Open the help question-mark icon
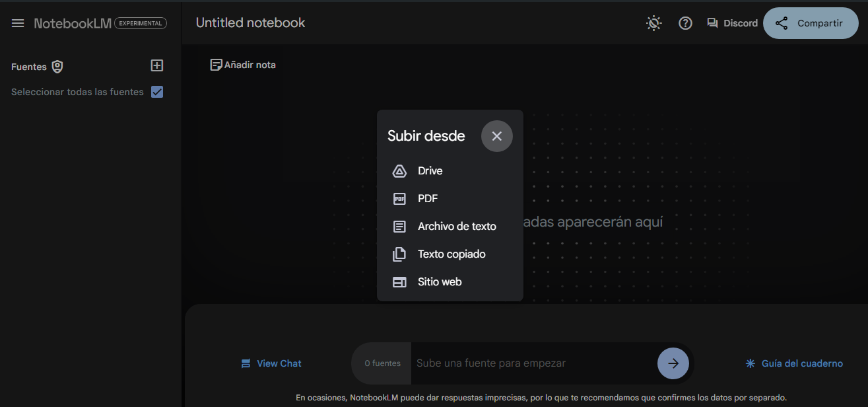The height and width of the screenshot is (407, 868). pyautogui.click(x=686, y=23)
